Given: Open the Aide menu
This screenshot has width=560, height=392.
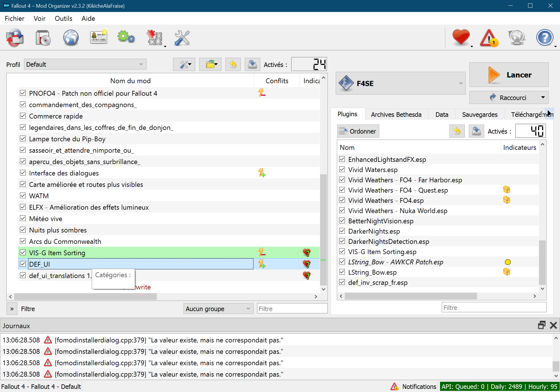Looking at the screenshot, I should click(x=88, y=19).
